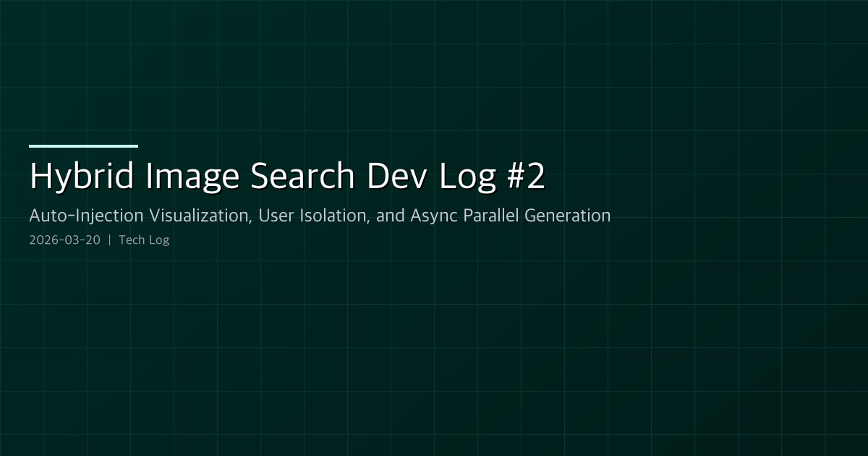Click "Log" inside the Tech Log label
The image size is (868, 456).
(161, 240)
